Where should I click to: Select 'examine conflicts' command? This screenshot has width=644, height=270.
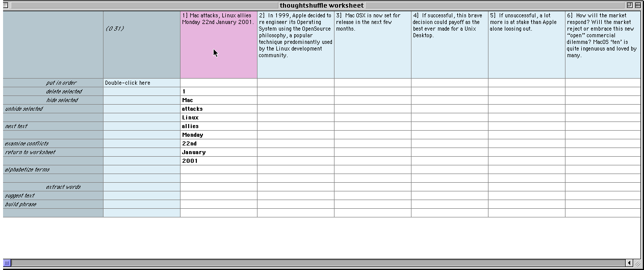(27, 143)
